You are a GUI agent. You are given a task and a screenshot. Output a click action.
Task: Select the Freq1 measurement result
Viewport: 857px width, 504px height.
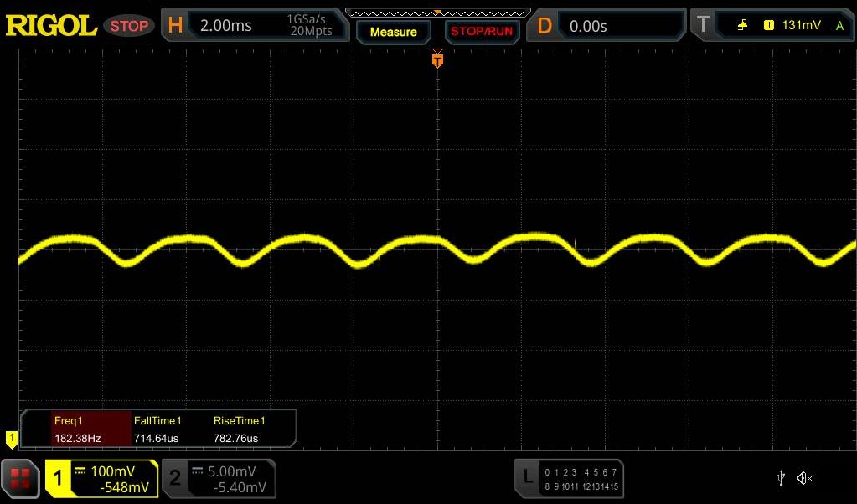point(78,429)
